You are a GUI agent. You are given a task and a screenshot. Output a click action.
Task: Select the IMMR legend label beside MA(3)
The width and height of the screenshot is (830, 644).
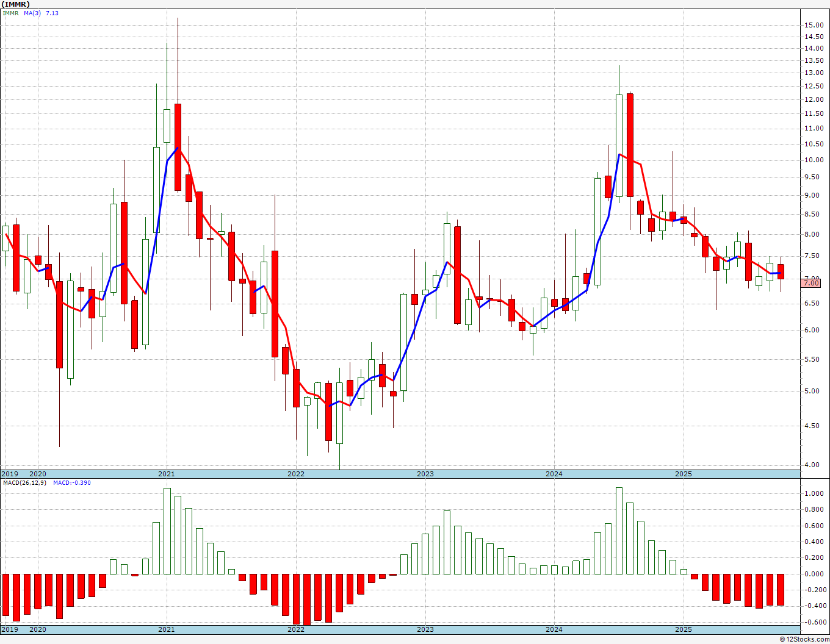click(10, 13)
